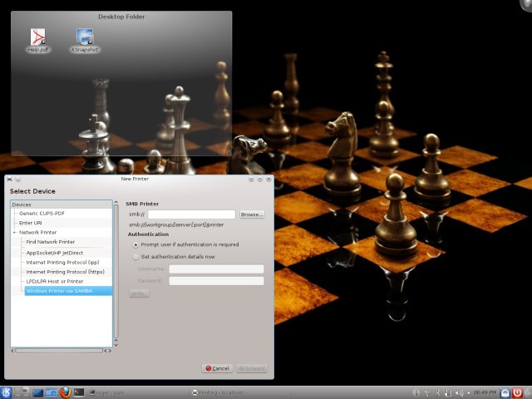Click the Browse... button

click(x=252, y=214)
